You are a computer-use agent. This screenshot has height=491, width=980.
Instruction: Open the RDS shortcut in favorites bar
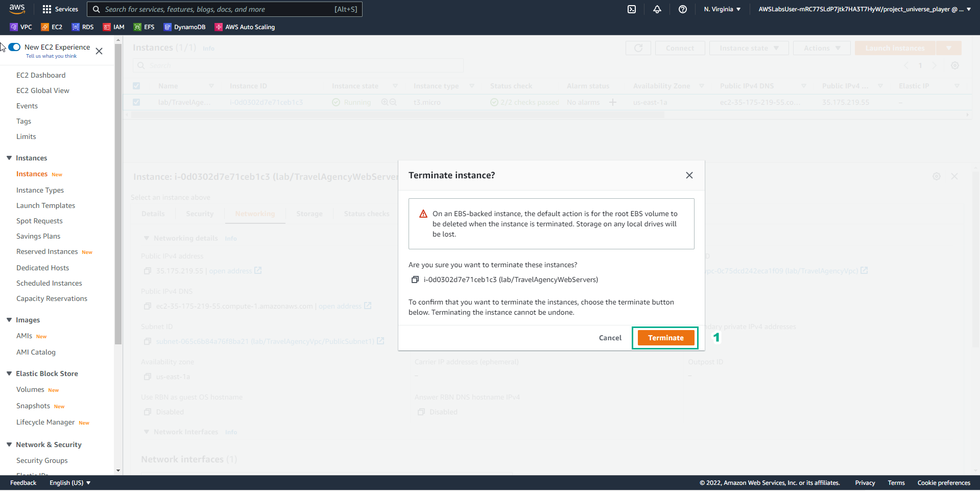coord(83,27)
